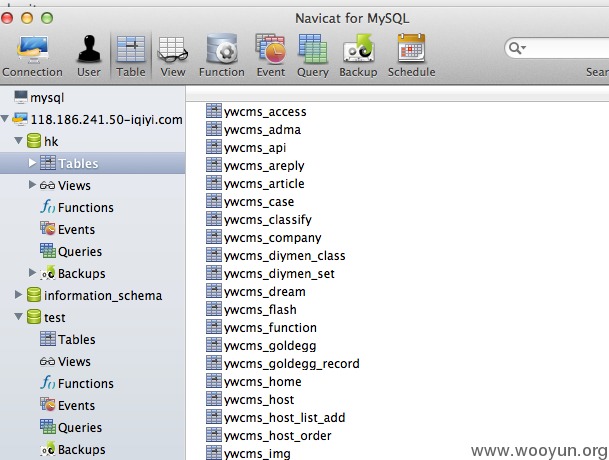This screenshot has height=460, width=609.
Task: Open the Backup toolbar icon
Action: coord(358,56)
